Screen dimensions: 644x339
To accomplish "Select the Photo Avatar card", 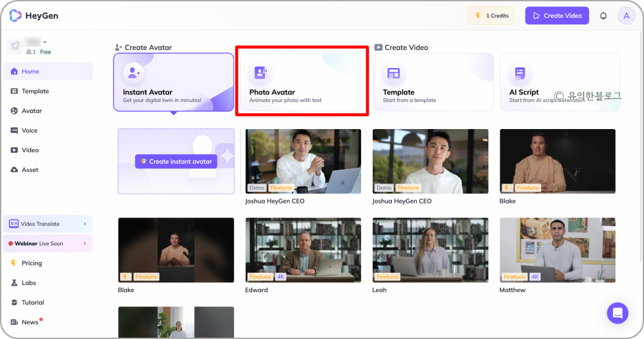I will [x=300, y=82].
